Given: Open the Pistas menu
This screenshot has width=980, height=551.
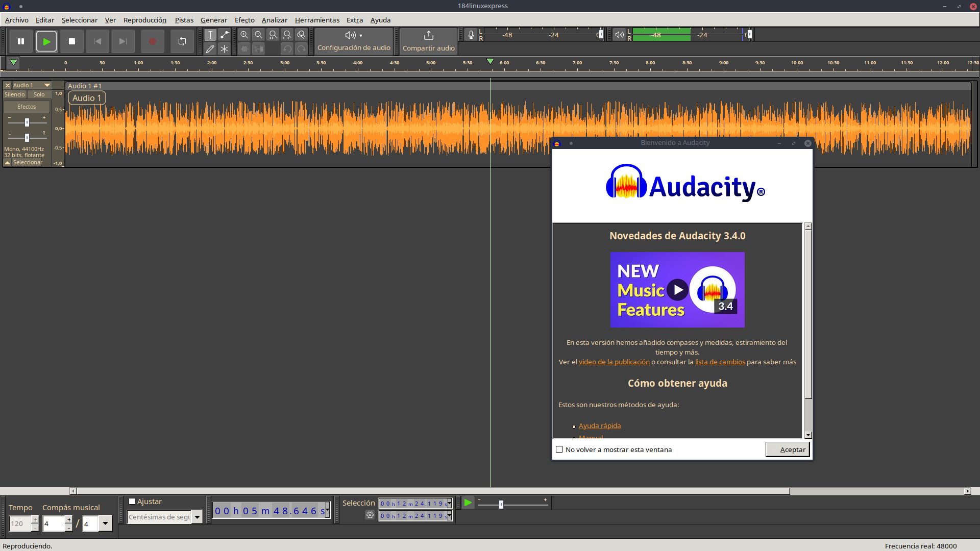Looking at the screenshot, I should tap(184, 20).
